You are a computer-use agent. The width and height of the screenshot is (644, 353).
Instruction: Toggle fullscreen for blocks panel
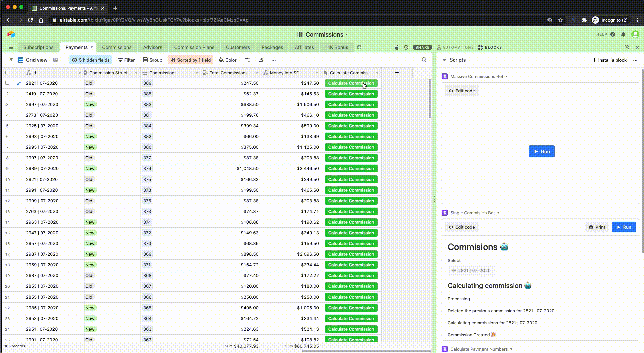(627, 47)
